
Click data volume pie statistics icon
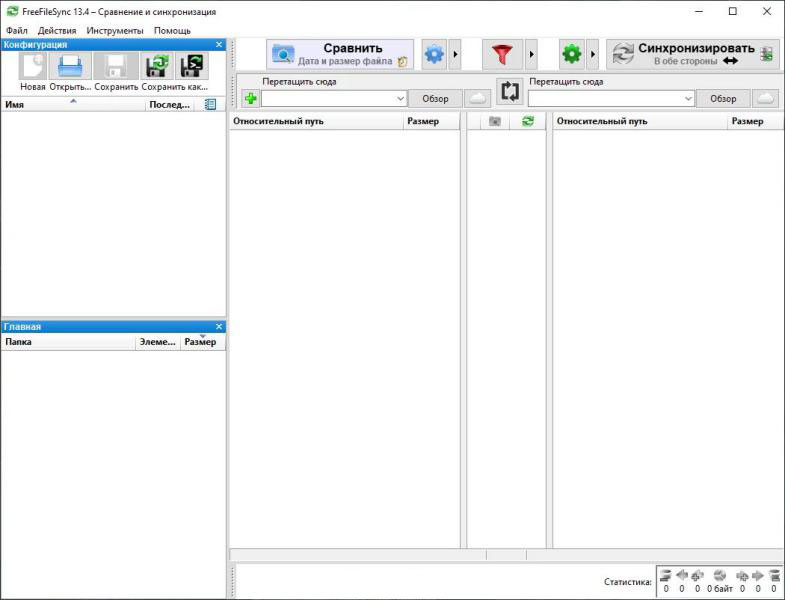tap(719, 575)
